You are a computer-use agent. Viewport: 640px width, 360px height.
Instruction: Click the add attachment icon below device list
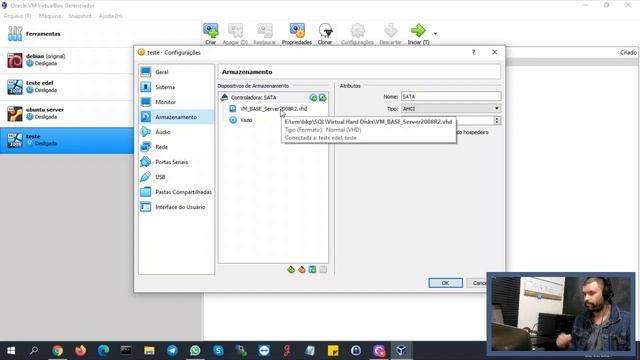pos(312,269)
